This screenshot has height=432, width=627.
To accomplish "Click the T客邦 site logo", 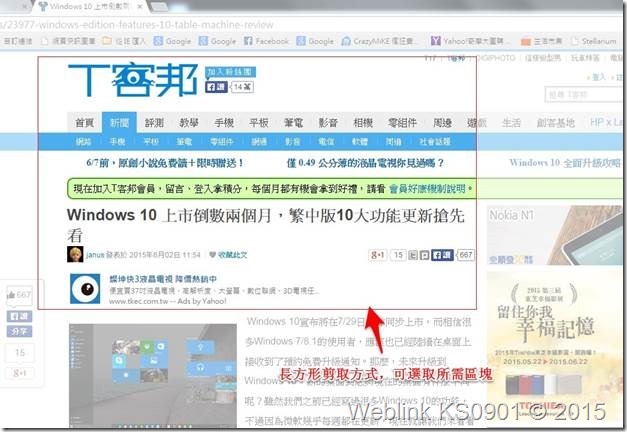I will point(131,80).
